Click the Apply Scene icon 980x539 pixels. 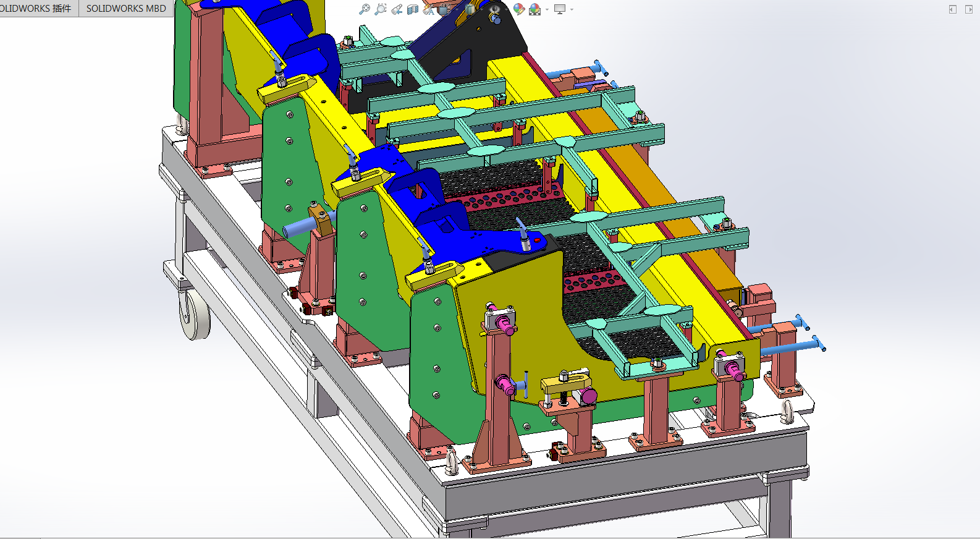coord(535,9)
